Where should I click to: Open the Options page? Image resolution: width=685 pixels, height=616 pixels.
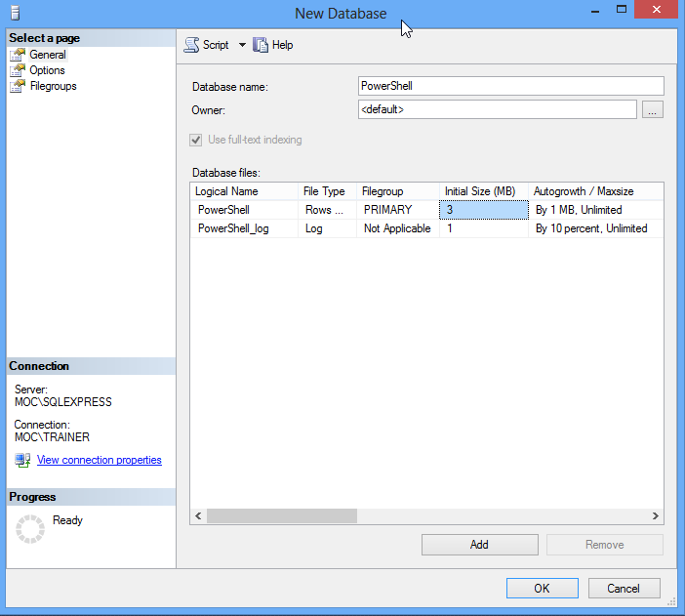point(47,70)
